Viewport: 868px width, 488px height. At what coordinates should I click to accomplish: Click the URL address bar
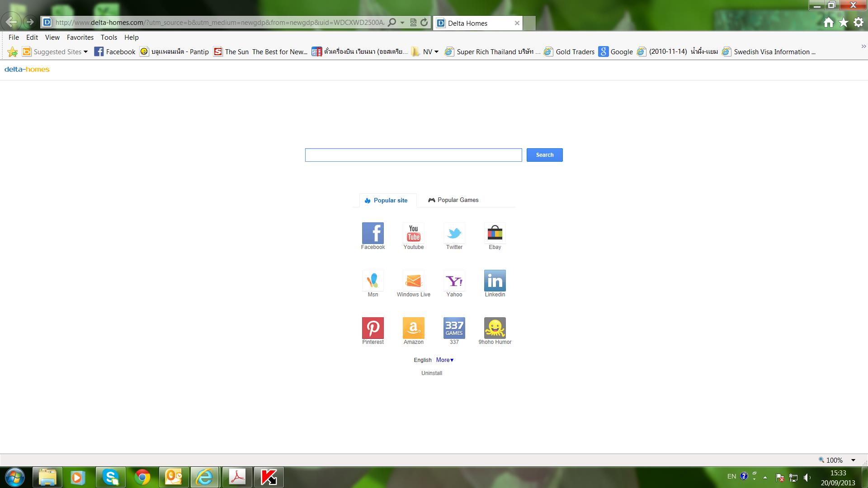coord(220,22)
